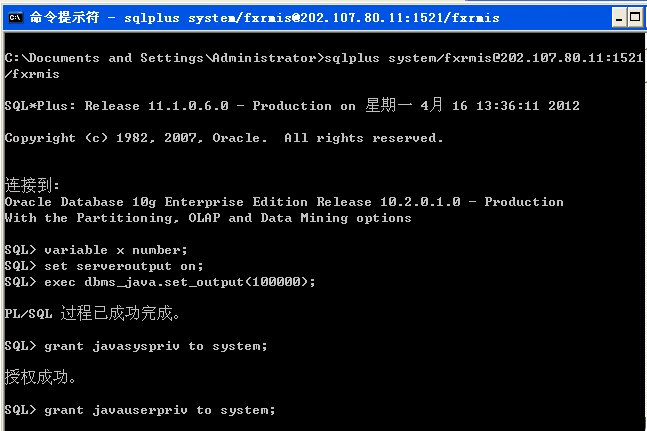Select the SQL*Plus Release 11.1.0.6.0 text
Viewport: 647px width, 431px height.
pyautogui.click(x=116, y=106)
